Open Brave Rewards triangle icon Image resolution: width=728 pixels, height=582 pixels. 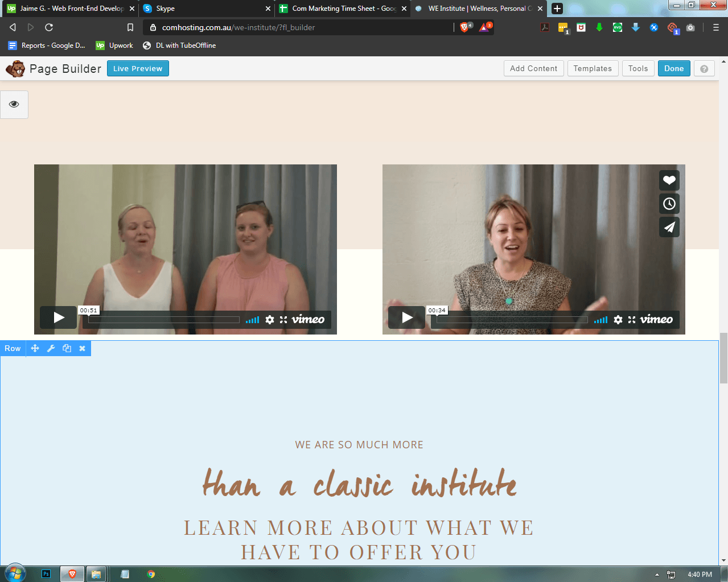tap(484, 27)
